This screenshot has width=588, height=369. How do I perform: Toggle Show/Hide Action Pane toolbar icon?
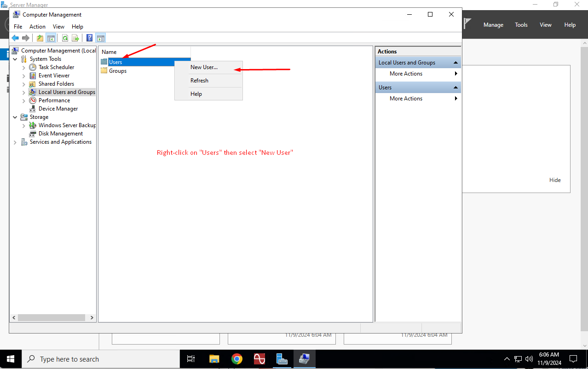coord(101,38)
